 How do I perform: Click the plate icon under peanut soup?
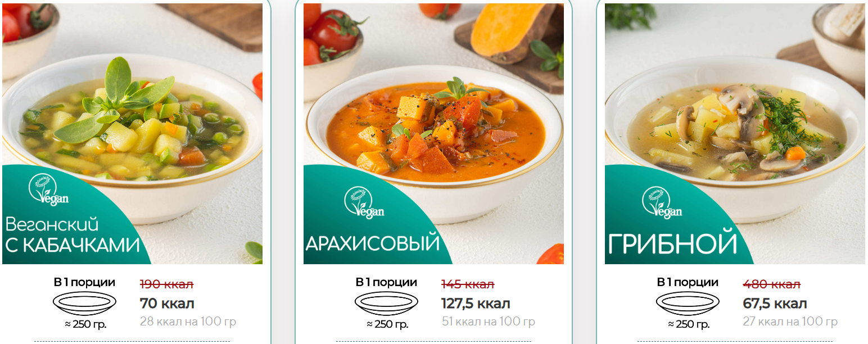386,304
